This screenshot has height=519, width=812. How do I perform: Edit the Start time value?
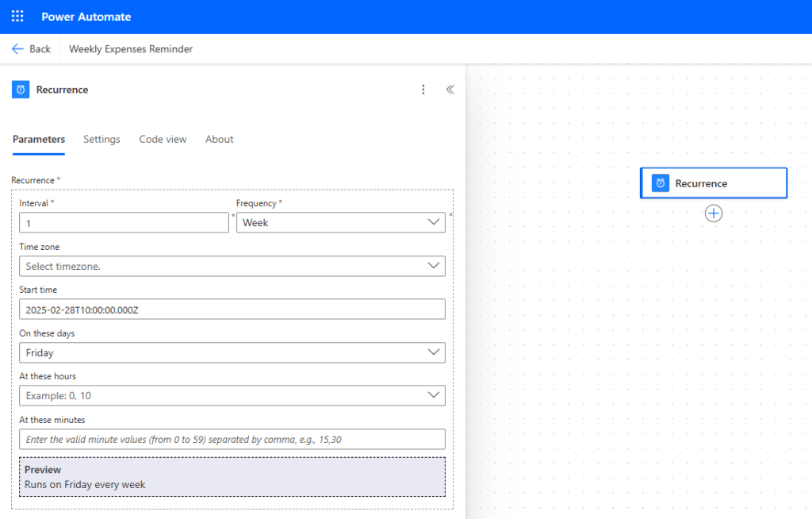232,309
